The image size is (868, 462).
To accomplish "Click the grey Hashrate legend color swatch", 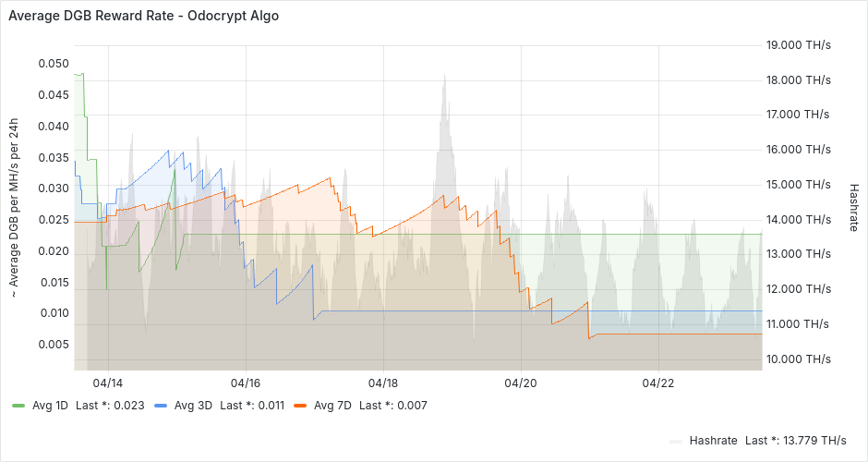I will click(x=676, y=440).
